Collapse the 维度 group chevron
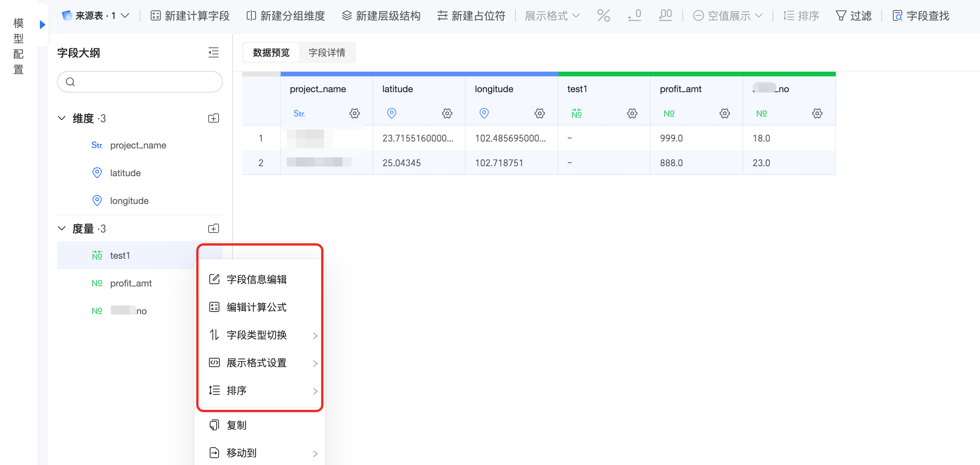This screenshot has height=465, width=980. click(x=62, y=118)
